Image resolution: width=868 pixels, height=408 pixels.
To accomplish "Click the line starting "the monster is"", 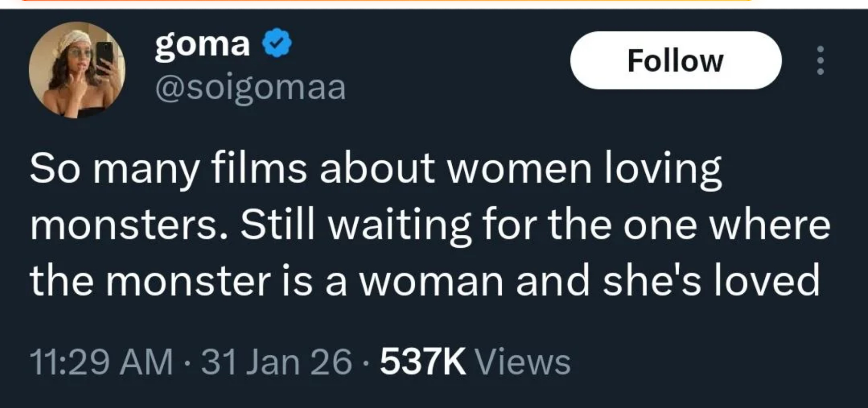I will click(424, 282).
